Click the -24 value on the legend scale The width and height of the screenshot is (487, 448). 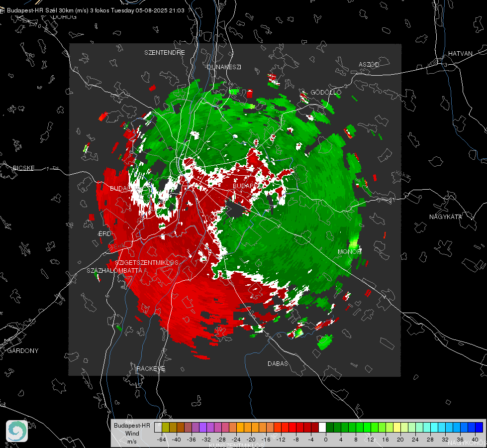(x=236, y=440)
